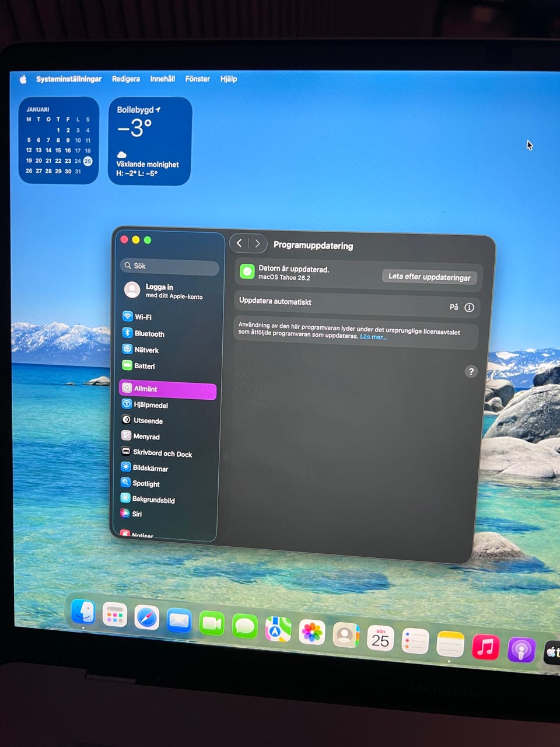The width and height of the screenshot is (560, 747).
Task: Open Safari from the Dock
Action: pos(146,617)
